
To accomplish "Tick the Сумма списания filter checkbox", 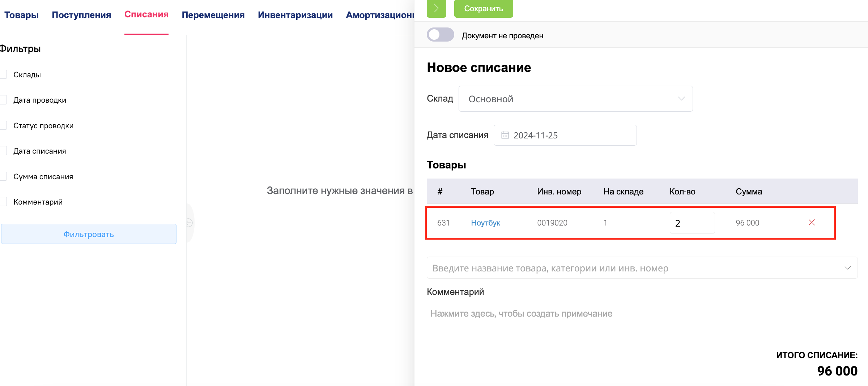I will [x=4, y=176].
